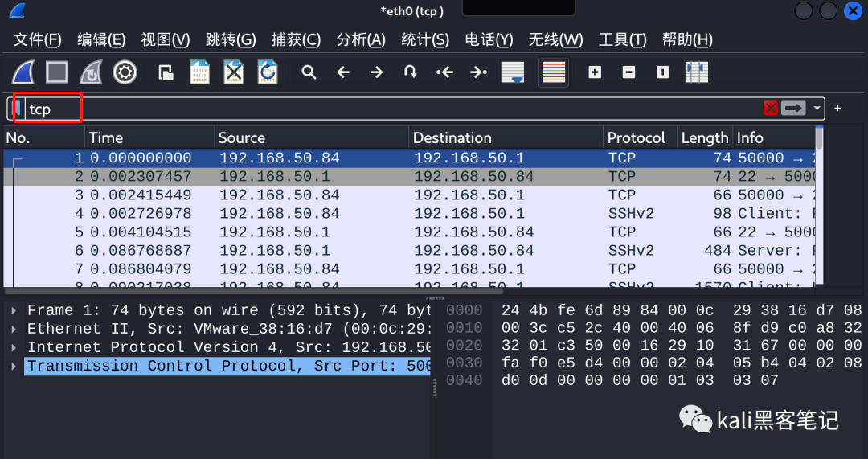Open the 视图(V) menu
Screen dimensions: 868x459
(166, 40)
